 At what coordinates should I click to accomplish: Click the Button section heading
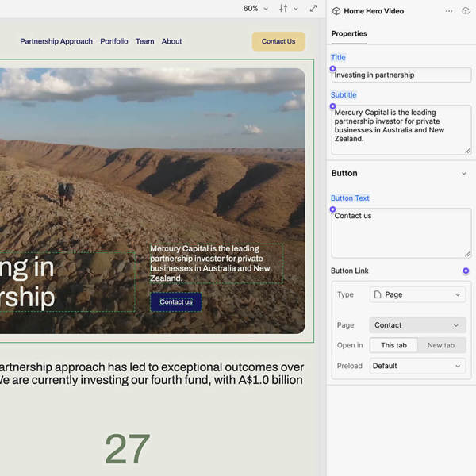344,173
